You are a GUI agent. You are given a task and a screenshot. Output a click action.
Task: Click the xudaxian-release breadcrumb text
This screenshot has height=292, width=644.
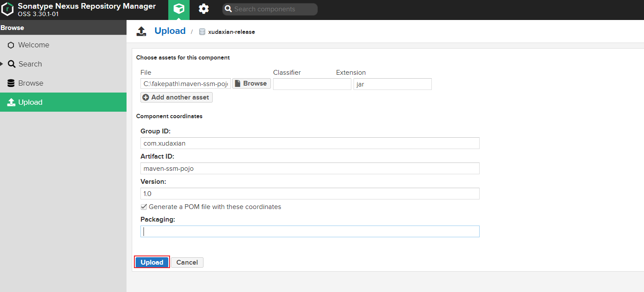(x=231, y=32)
